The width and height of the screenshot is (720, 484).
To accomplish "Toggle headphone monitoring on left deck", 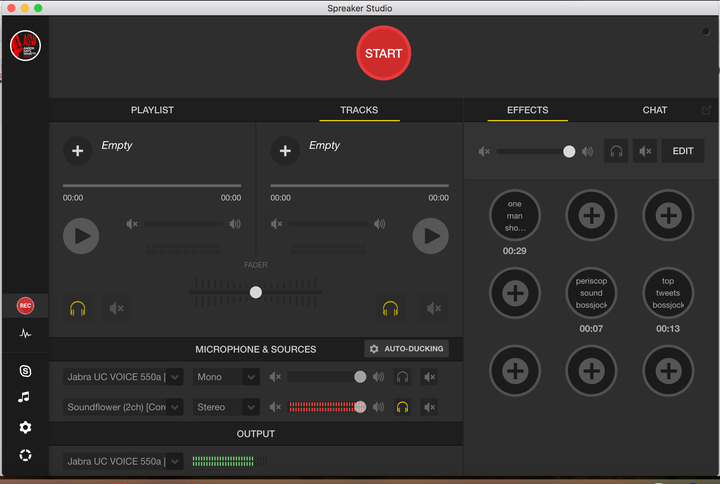I will pos(78,308).
